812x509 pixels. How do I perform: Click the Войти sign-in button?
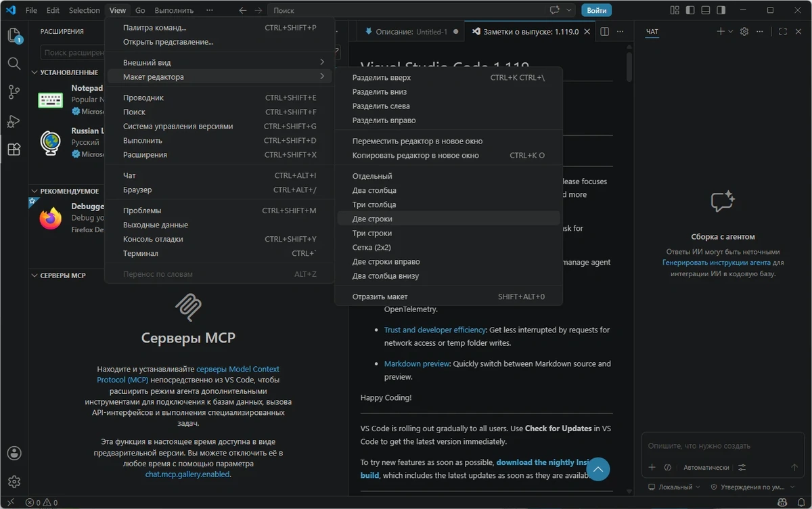(596, 10)
